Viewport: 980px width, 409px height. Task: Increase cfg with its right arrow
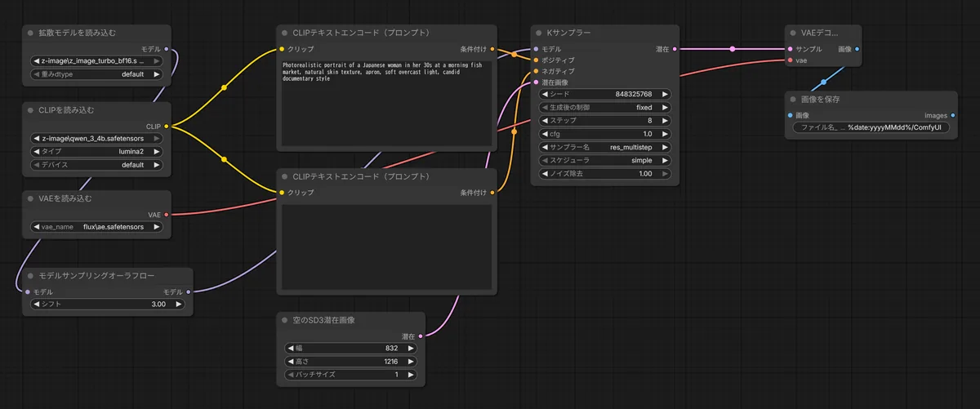pyautogui.click(x=665, y=134)
